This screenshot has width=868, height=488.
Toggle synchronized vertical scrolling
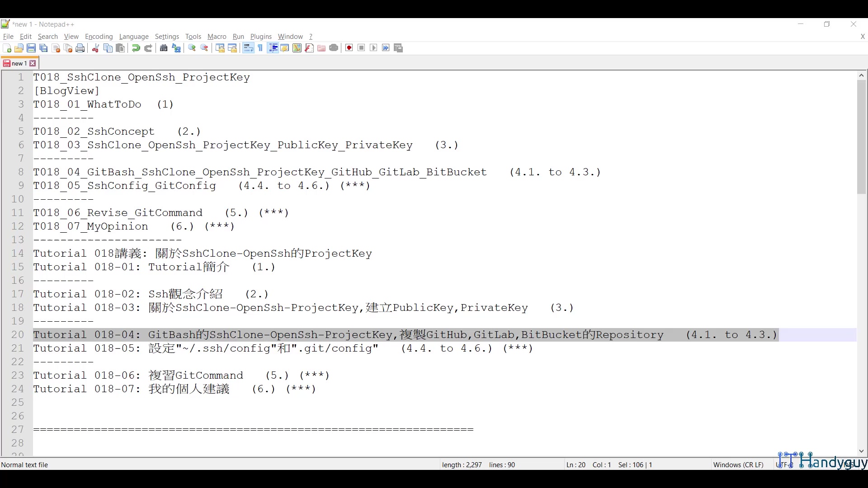click(220, 48)
